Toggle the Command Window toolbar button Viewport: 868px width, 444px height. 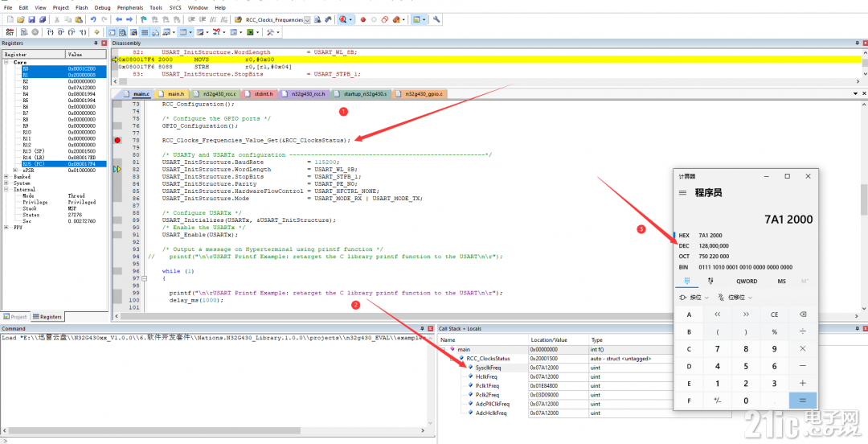click(113, 32)
